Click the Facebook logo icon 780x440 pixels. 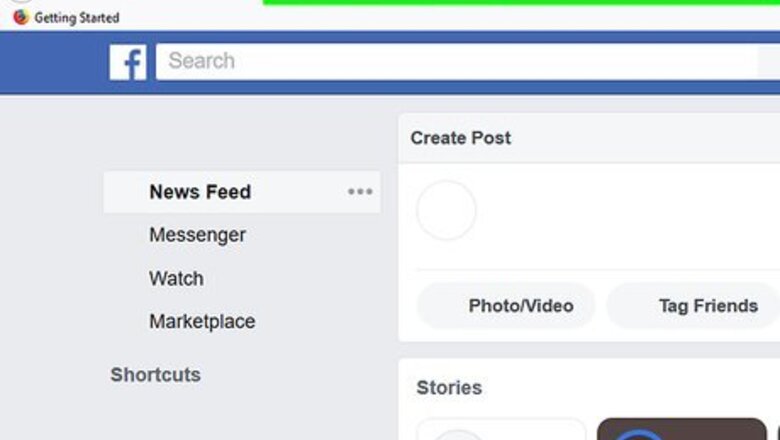128,62
